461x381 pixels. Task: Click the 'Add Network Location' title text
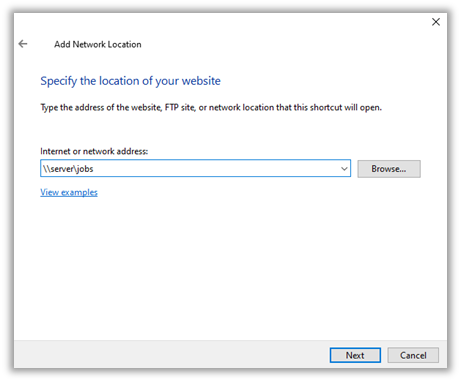coord(98,44)
